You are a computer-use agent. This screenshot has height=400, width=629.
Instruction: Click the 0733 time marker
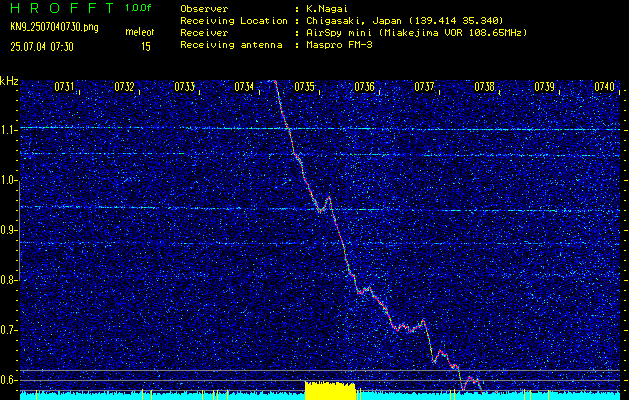pos(185,87)
